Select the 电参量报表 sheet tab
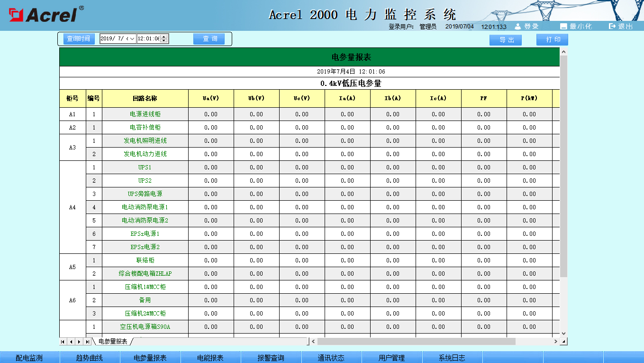Viewport: 644px width, 363px height. pyautogui.click(x=113, y=342)
